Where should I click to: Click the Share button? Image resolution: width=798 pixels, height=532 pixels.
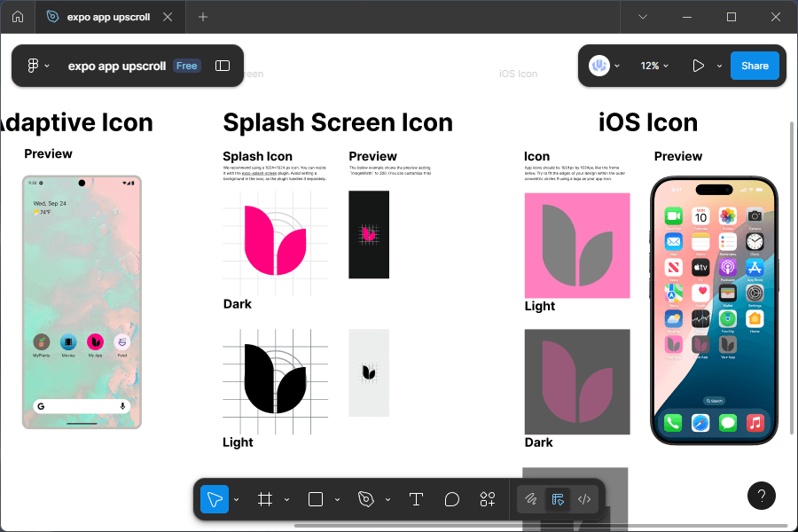[755, 65]
